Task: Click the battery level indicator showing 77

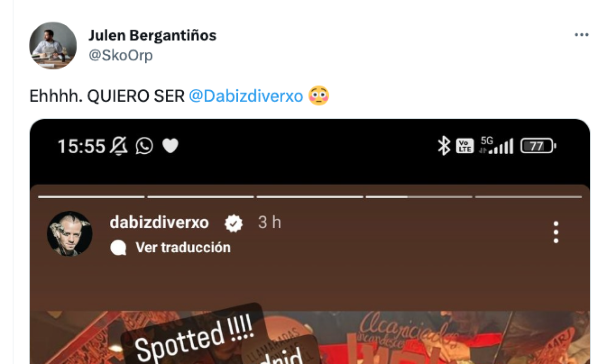Action: 538,147
